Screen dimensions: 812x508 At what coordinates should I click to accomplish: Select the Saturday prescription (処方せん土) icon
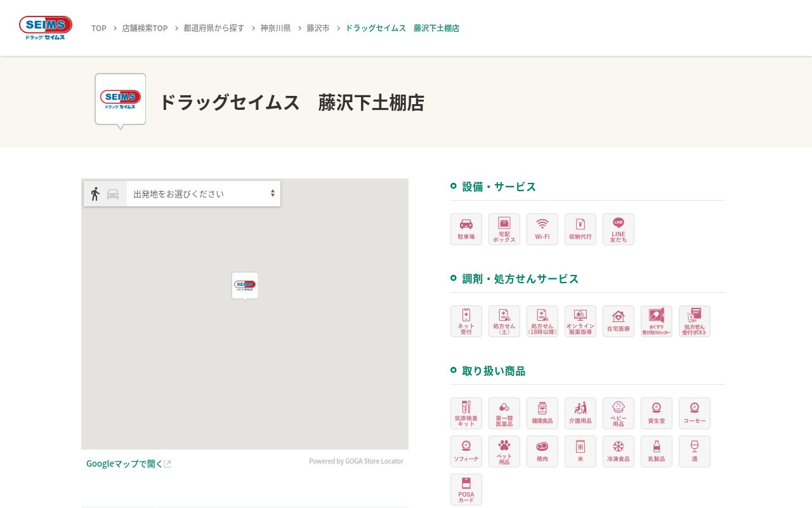click(x=504, y=321)
